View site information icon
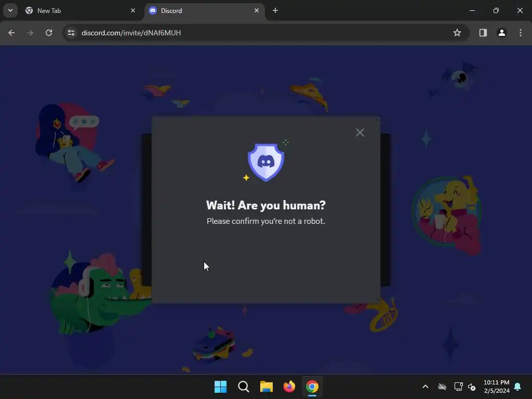 pyautogui.click(x=71, y=33)
